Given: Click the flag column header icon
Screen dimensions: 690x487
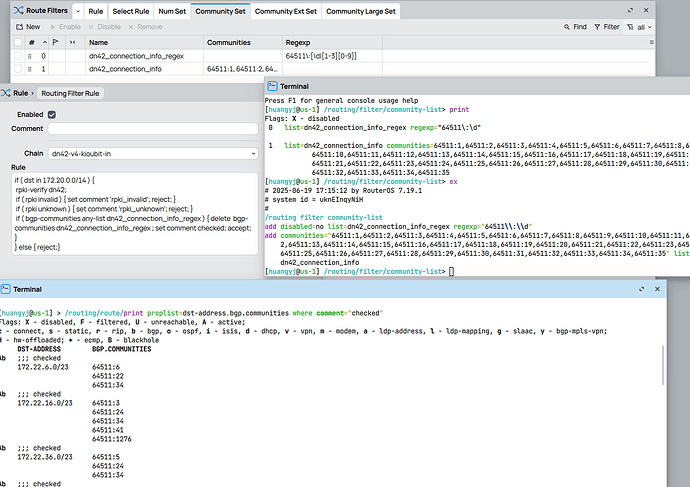Looking at the screenshot, I should 55,42.
